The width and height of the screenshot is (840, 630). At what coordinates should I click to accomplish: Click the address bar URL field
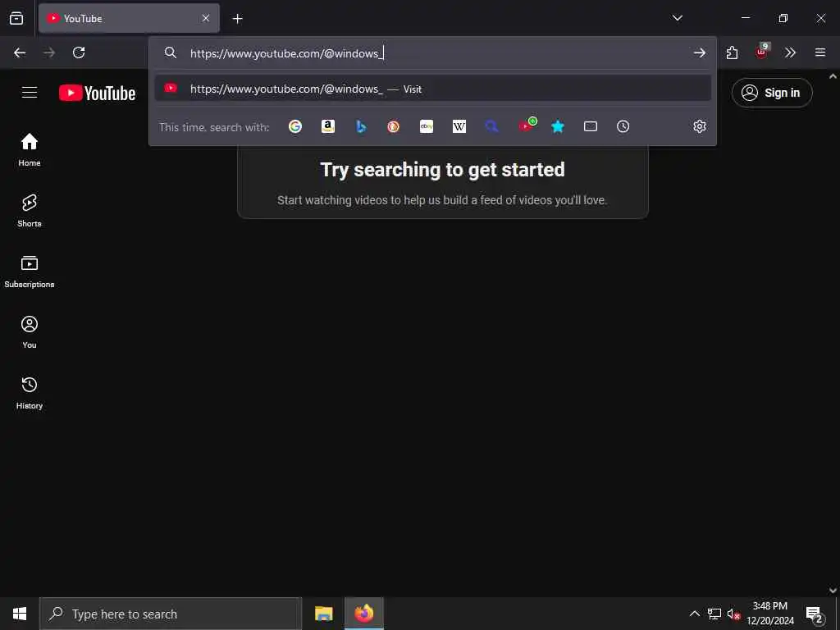tap(434, 53)
